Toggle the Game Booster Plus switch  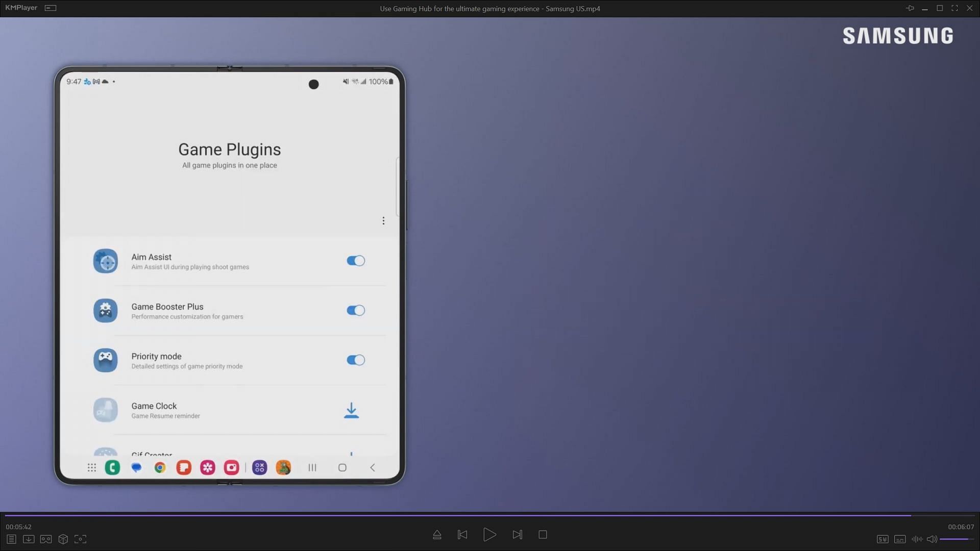point(355,310)
